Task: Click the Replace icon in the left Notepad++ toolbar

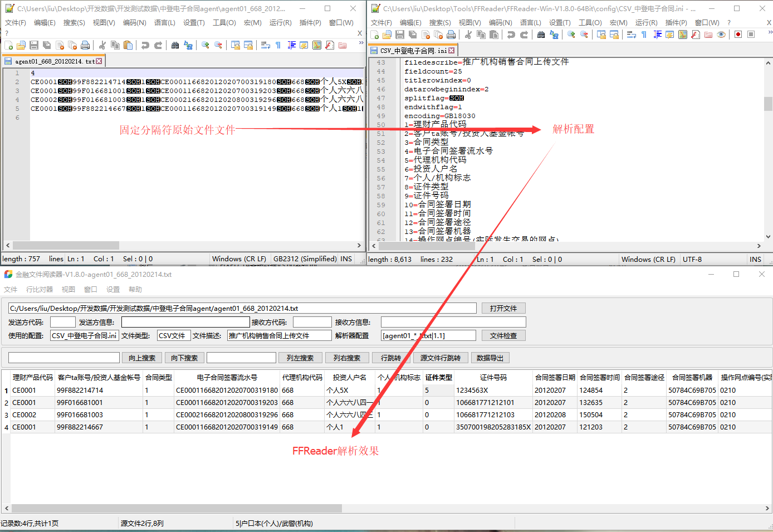Action: (188, 45)
